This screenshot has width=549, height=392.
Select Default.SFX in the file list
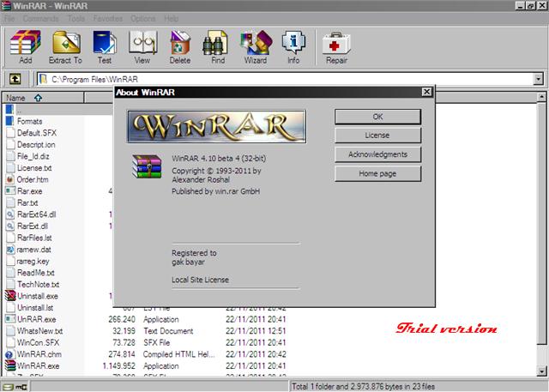37,133
